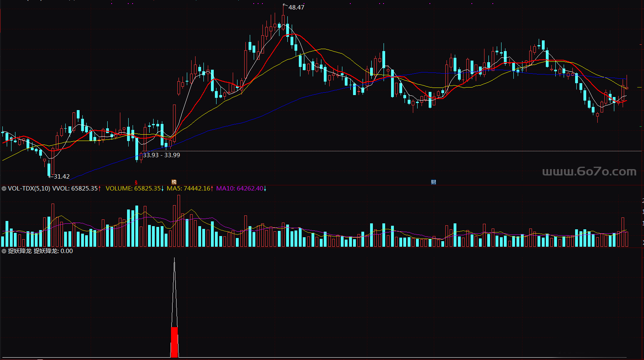This screenshot has height=360, width=644.
Task: Select the MA5 volume average label
Action: 188,189
